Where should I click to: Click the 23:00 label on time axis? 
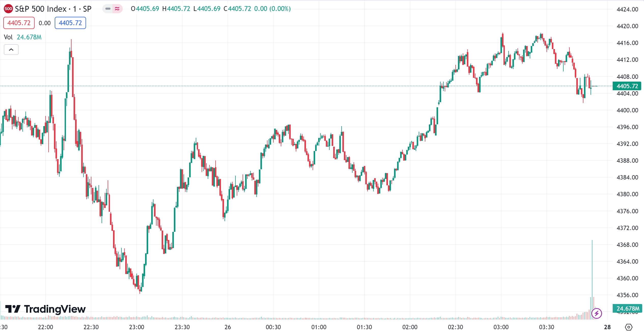click(x=137, y=327)
